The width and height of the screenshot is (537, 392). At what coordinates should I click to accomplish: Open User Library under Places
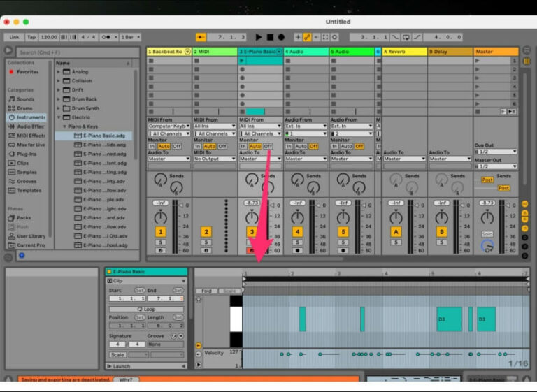31,236
